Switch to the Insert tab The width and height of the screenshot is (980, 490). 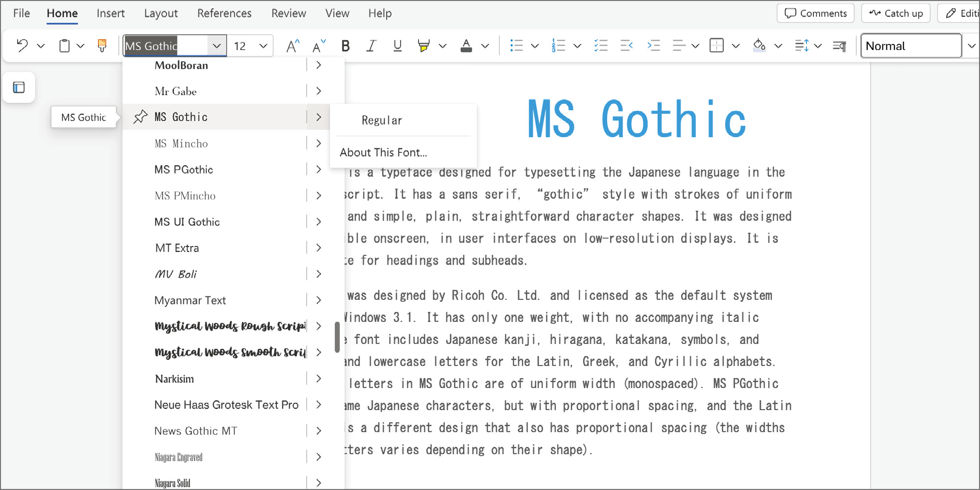coord(110,13)
